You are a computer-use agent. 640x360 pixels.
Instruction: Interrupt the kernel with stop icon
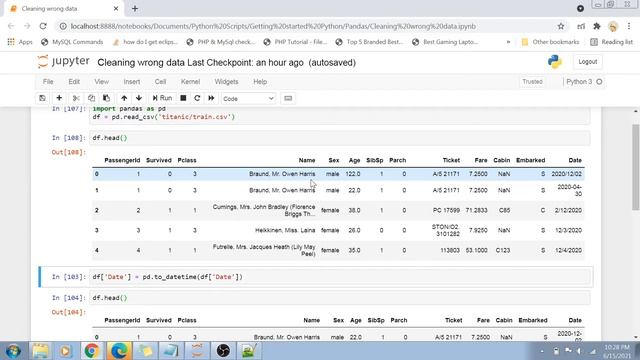pos(183,98)
